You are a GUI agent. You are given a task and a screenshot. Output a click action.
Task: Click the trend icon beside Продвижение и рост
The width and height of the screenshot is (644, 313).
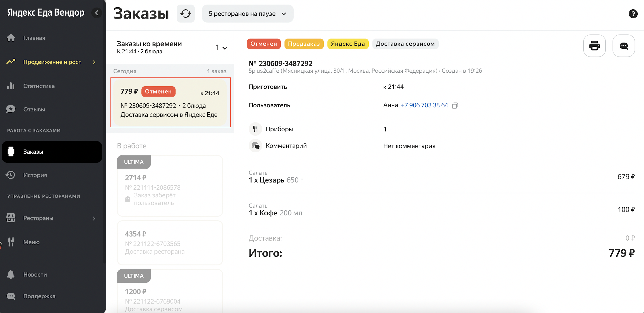click(x=11, y=62)
